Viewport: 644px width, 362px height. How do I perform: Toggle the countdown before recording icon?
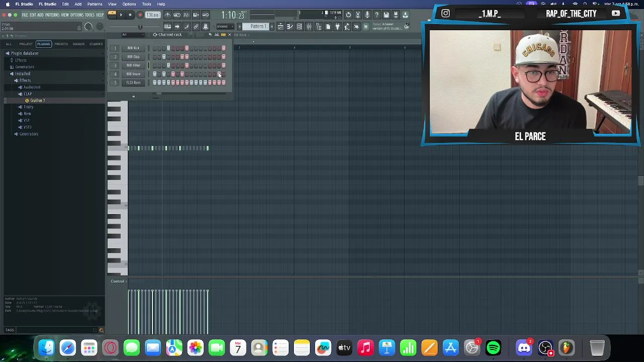(187, 15)
